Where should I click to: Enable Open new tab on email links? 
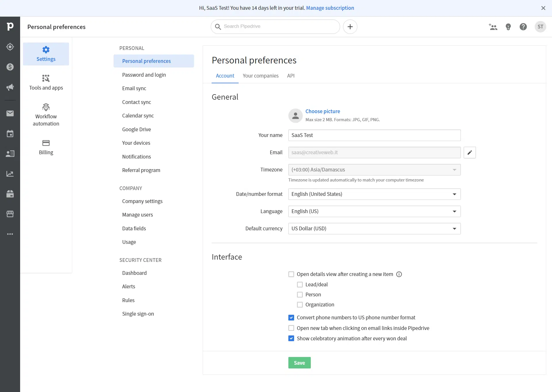click(291, 328)
